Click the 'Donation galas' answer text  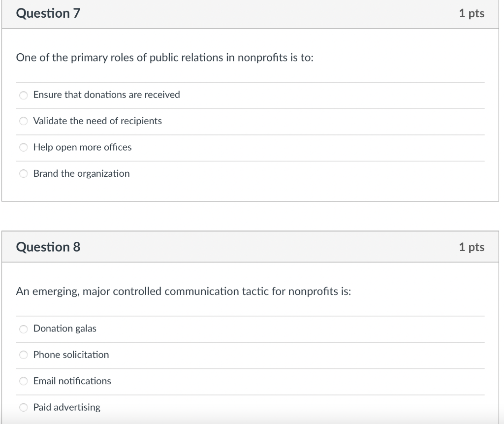click(x=64, y=328)
